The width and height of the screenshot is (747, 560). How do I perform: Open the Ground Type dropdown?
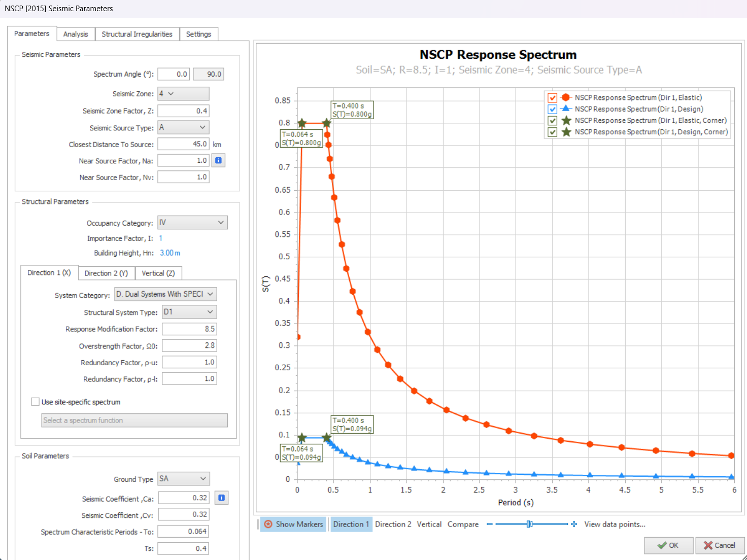183,479
